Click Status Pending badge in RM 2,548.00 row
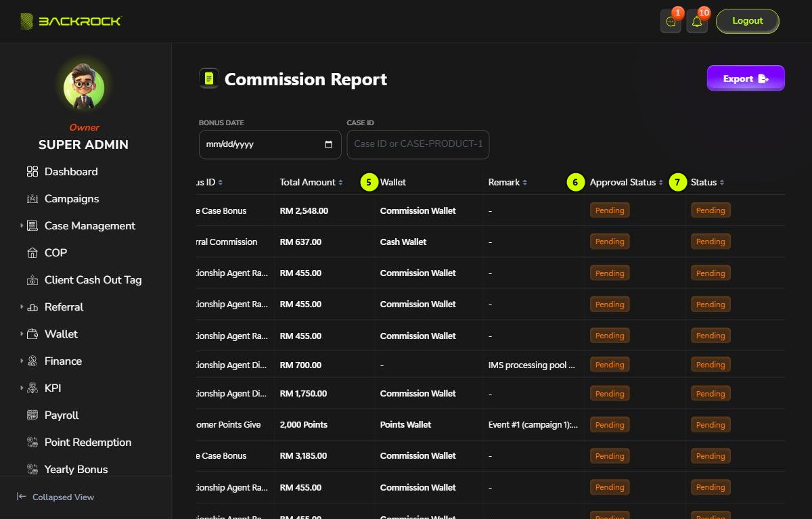The height and width of the screenshot is (519, 812). [710, 210]
